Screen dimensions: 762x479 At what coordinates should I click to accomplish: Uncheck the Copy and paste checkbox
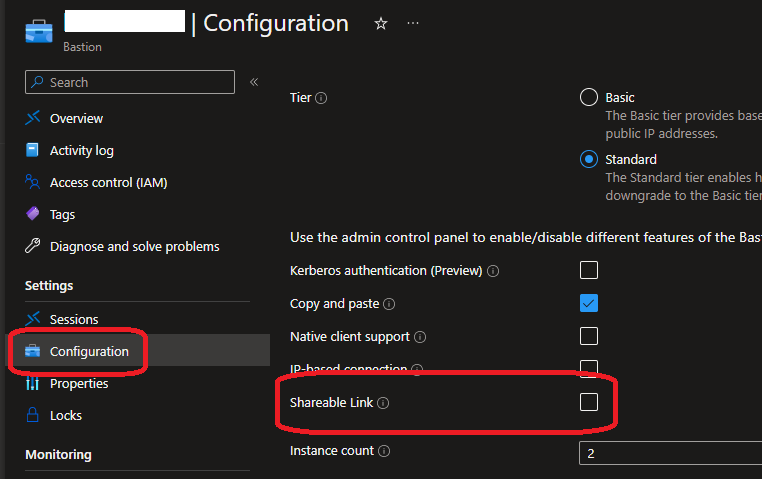(x=589, y=303)
